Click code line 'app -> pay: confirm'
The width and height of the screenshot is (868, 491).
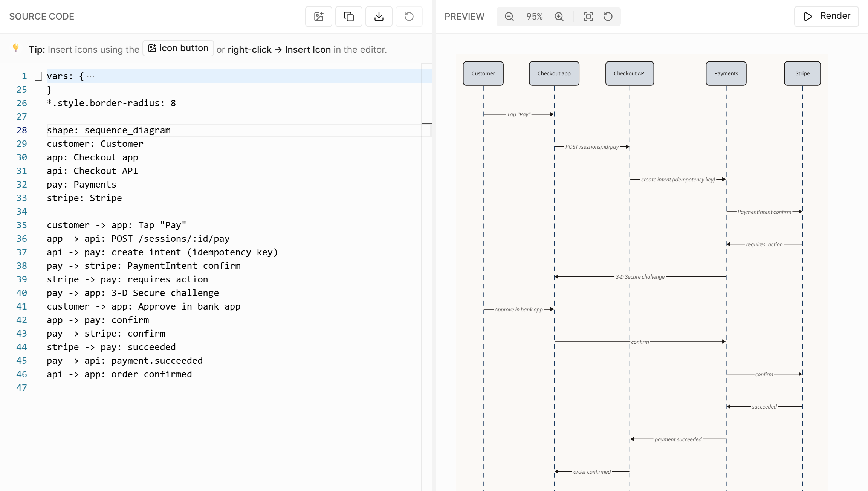(x=98, y=320)
